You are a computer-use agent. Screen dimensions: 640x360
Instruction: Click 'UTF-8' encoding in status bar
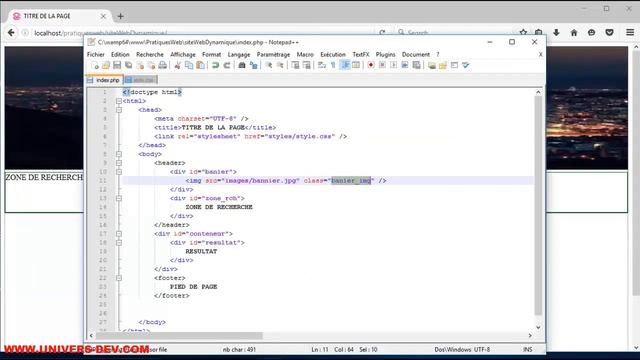[x=482, y=349]
